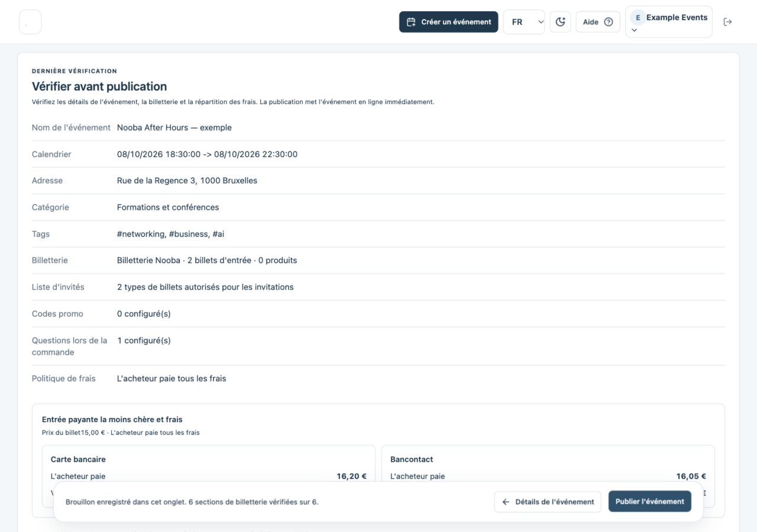Click the "Adresse" row label
This screenshot has width=757, height=532.
(x=47, y=181)
